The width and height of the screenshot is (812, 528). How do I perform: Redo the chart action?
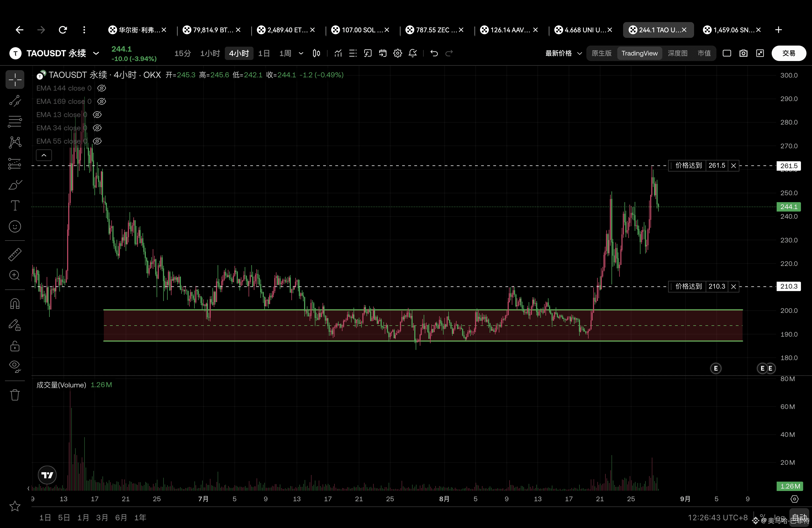pos(449,53)
